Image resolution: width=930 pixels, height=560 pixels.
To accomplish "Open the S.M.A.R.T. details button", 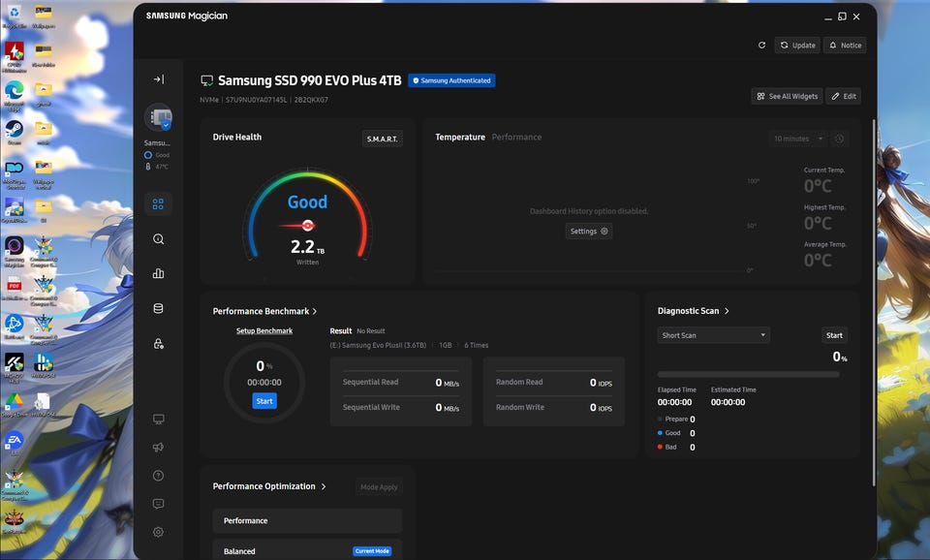I will pos(382,139).
